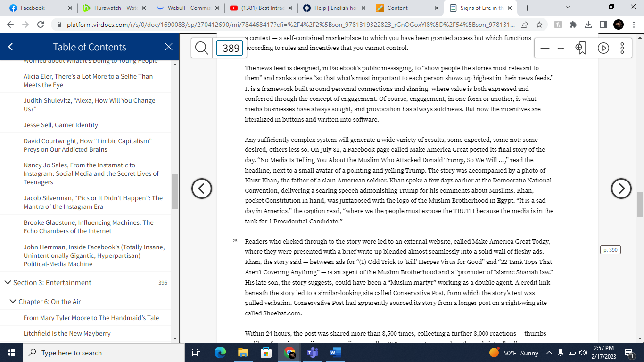Click the browser forward arrow
The width and height of the screenshot is (644, 362).
pyautogui.click(x=25, y=25)
